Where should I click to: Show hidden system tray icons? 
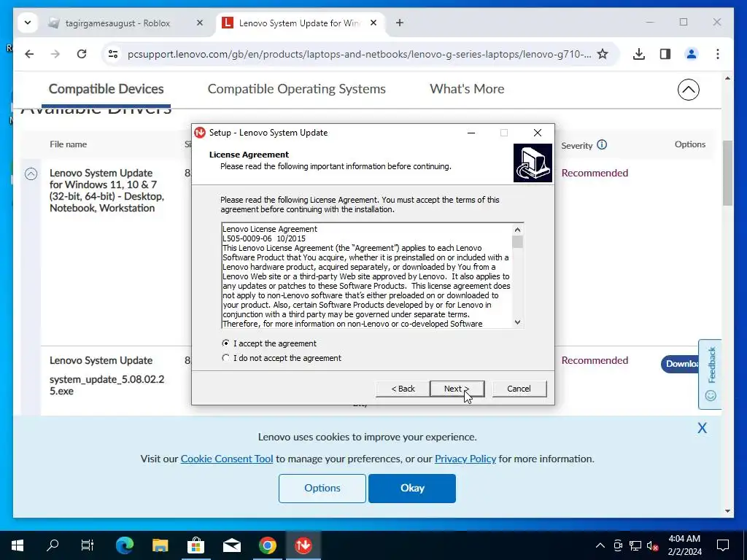point(600,545)
